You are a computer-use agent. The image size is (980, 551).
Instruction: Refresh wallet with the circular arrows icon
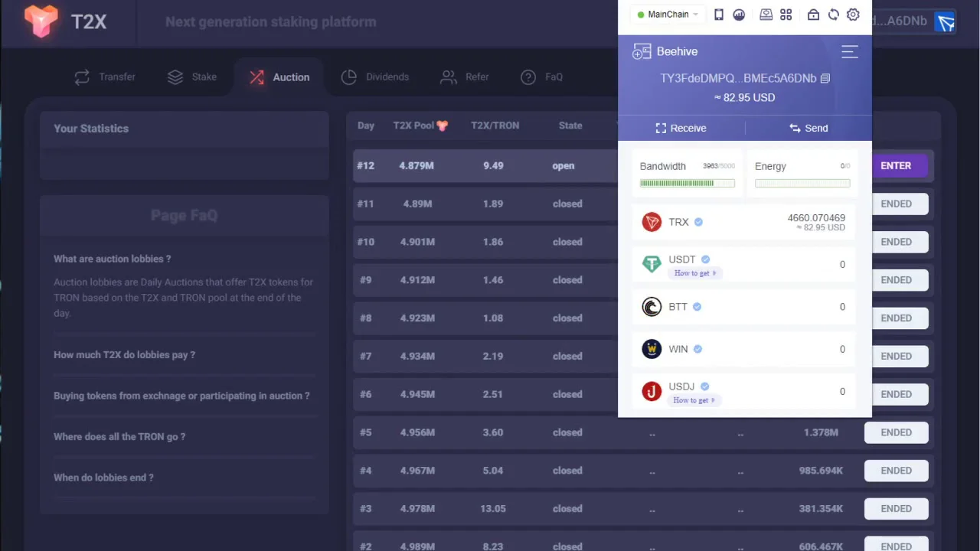pos(833,15)
